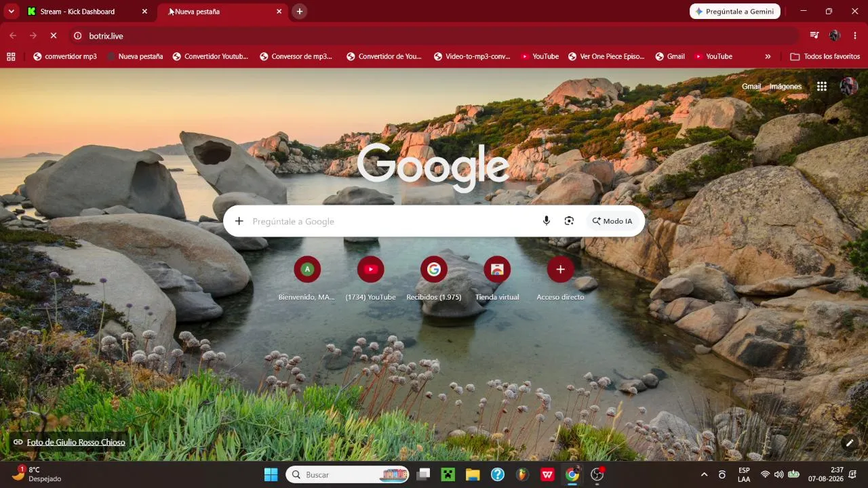Open the Convertidor de You... bookmark
The image size is (868, 488).
(384, 56)
